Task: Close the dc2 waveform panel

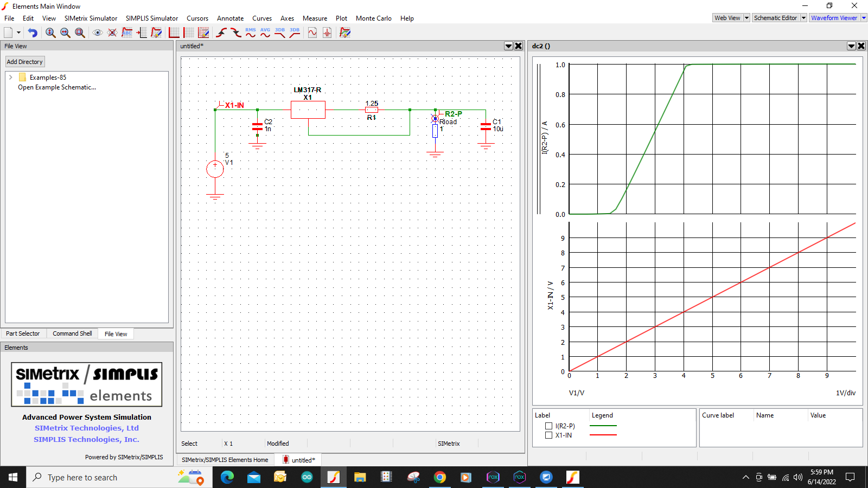Action: pos(861,46)
